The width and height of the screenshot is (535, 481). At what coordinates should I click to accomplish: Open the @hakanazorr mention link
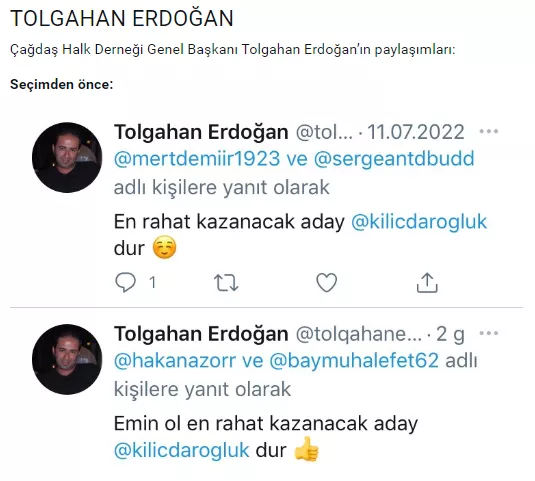pyautogui.click(x=175, y=361)
